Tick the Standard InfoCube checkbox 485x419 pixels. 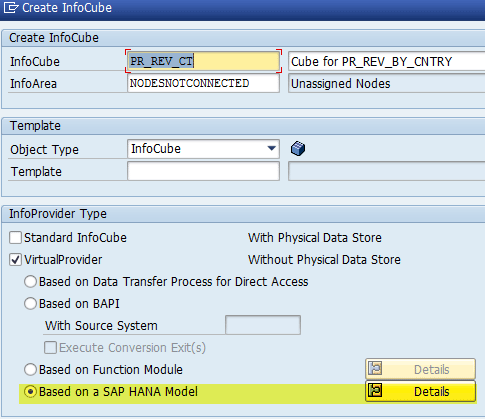15,238
